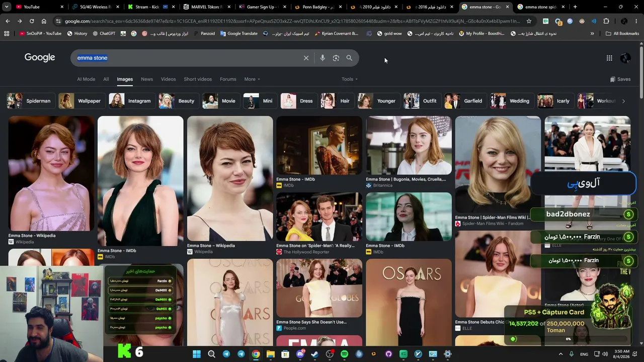Screen dimensions: 644x362
Task: Open the History bookmark
Action: [x=76, y=34]
